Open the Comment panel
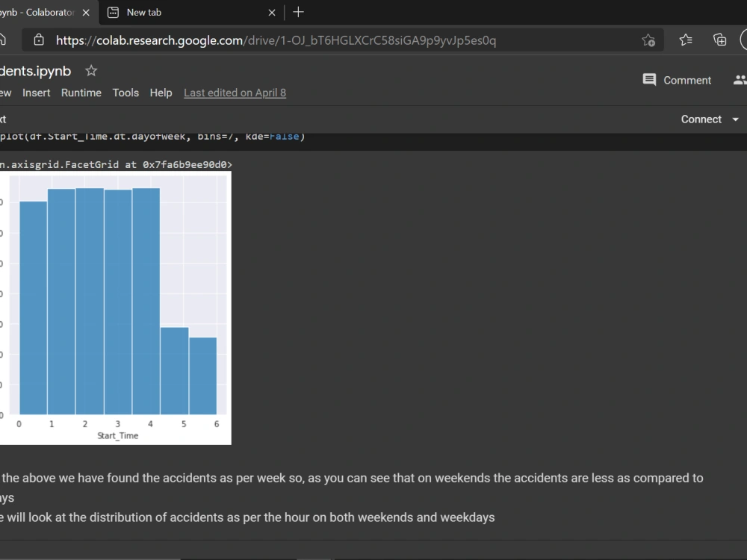The image size is (747, 560). coord(677,80)
